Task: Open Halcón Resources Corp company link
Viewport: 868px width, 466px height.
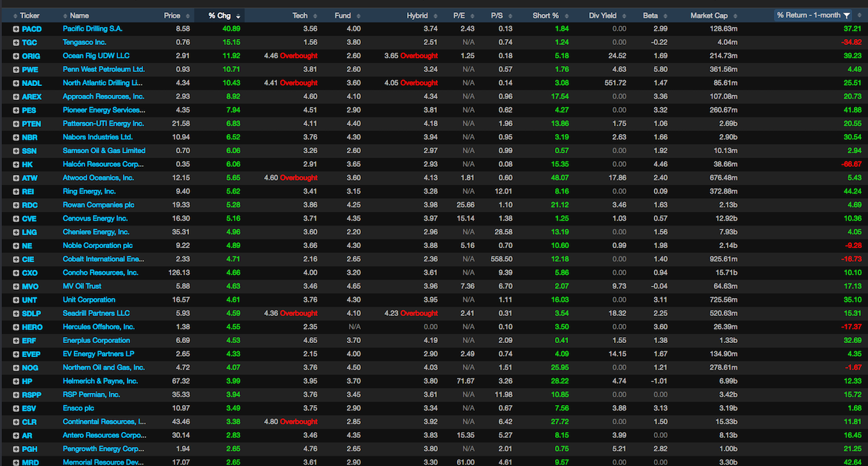Action: pyautogui.click(x=103, y=164)
